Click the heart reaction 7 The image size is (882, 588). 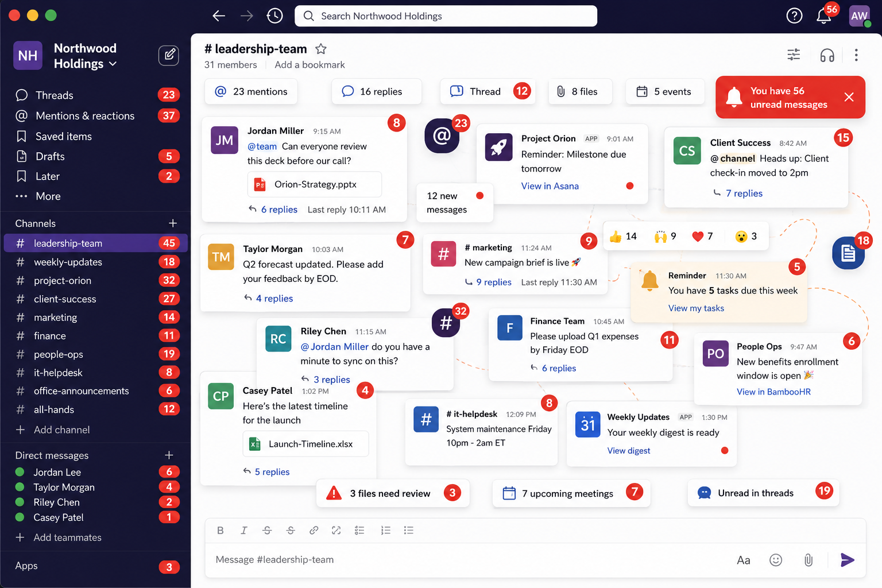click(x=702, y=236)
